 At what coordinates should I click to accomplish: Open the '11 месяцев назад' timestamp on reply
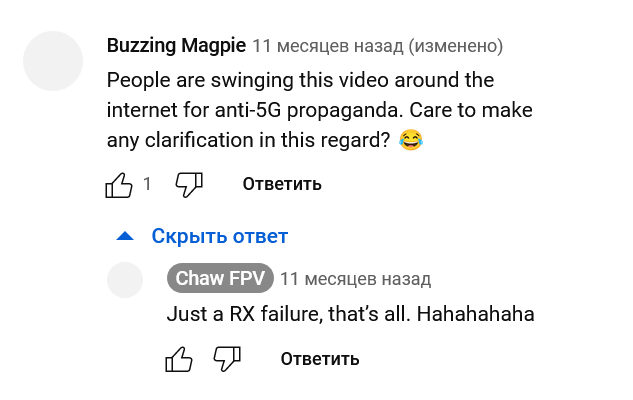click(x=356, y=279)
